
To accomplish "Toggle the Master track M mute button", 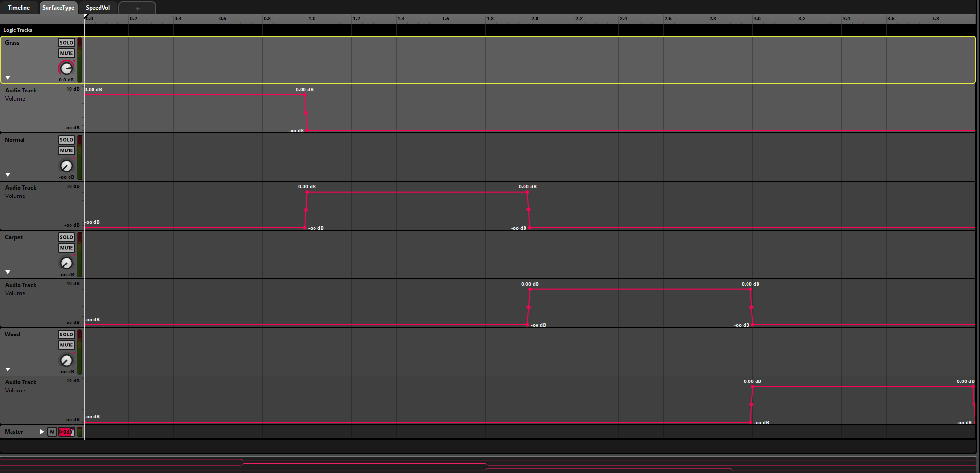I will tap(52, 432).
